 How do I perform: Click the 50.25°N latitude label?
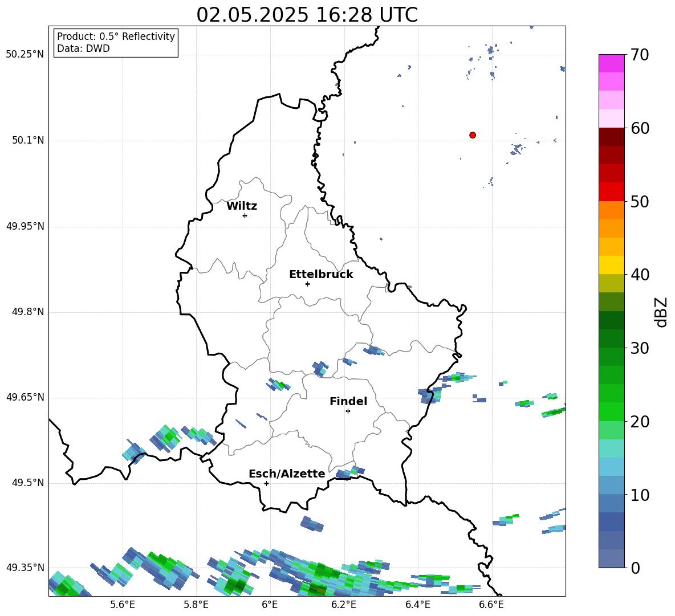coord(25,55)
